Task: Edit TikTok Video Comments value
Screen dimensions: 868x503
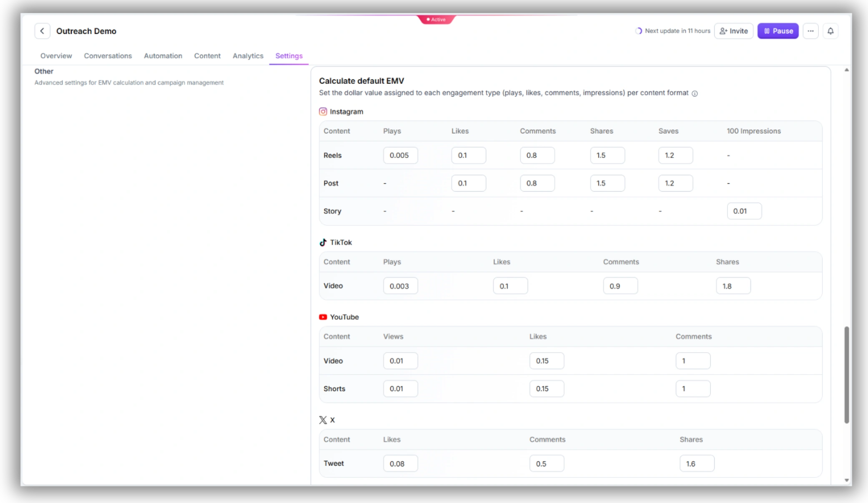Action: click(620, 286)
